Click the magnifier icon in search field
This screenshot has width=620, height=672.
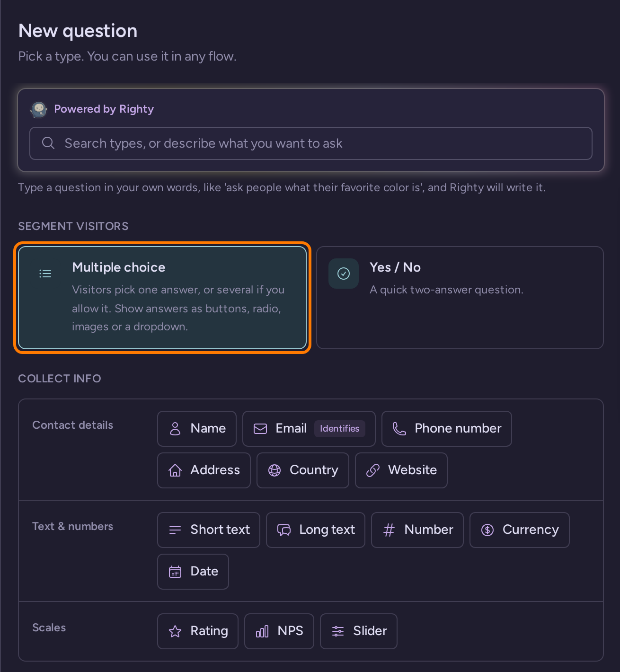48,143
